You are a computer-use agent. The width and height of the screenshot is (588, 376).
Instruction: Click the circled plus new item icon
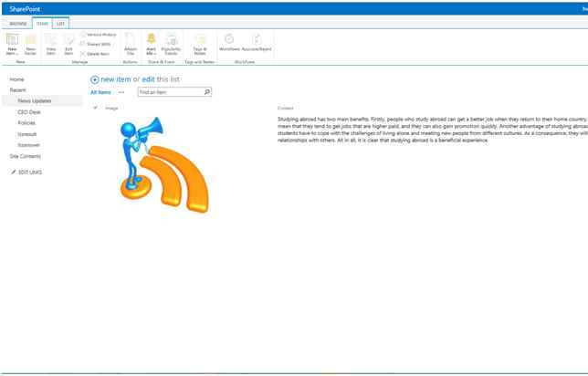(95, 79)
